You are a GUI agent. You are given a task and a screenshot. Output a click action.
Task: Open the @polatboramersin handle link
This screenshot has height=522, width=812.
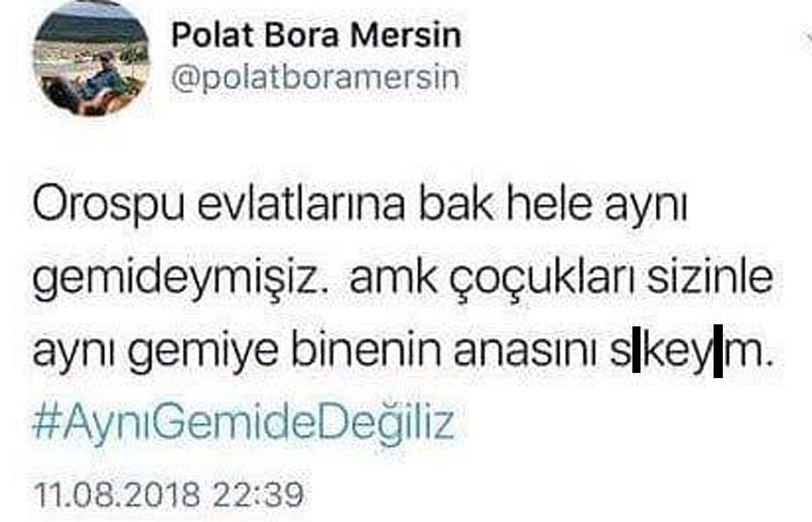(315, 78)
